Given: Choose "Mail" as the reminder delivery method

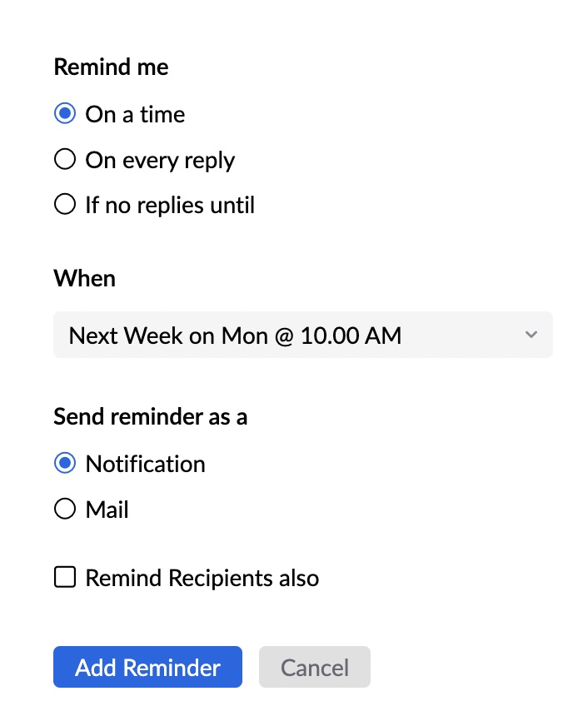Looking at the screenshot, I should [65, 509].
